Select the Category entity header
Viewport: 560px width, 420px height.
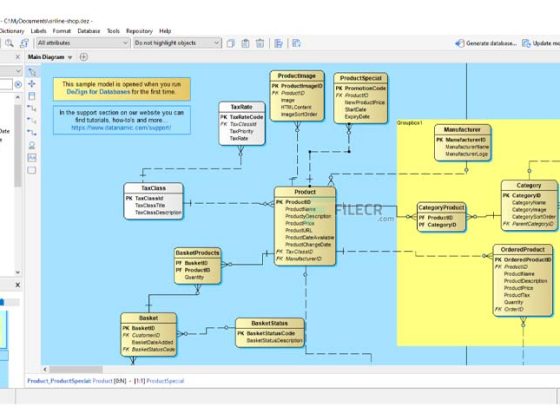529,186
